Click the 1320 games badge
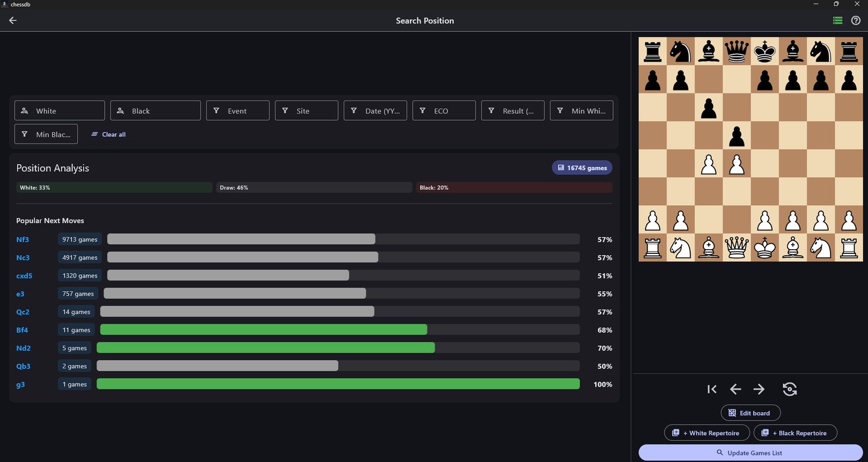Screen dimensions: 868x462 click(x=80, y=276)
